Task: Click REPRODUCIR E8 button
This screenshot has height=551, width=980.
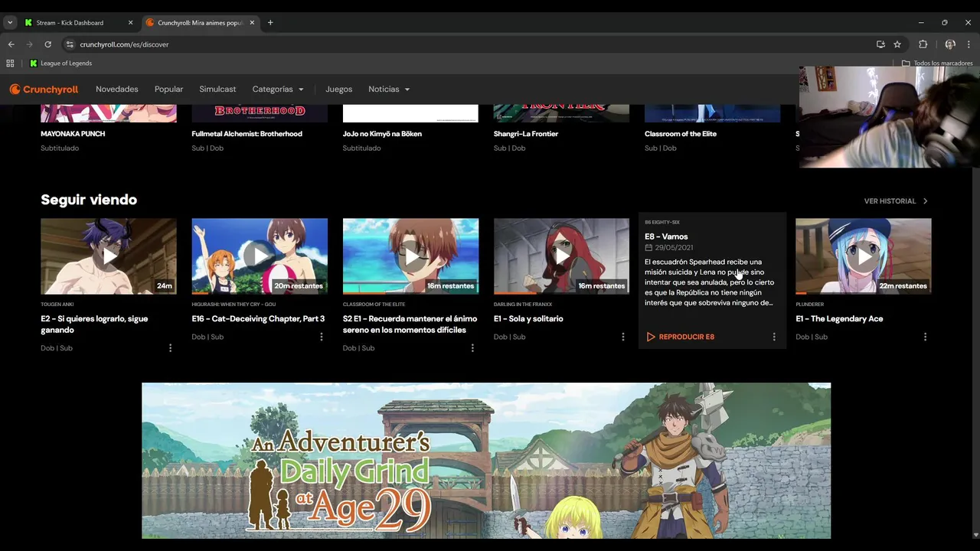Action: 680,337
